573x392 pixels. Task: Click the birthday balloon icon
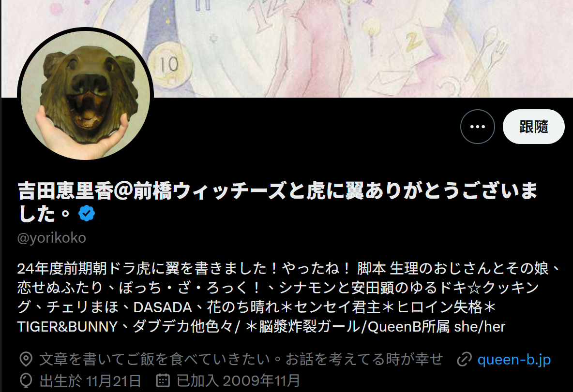26,381
